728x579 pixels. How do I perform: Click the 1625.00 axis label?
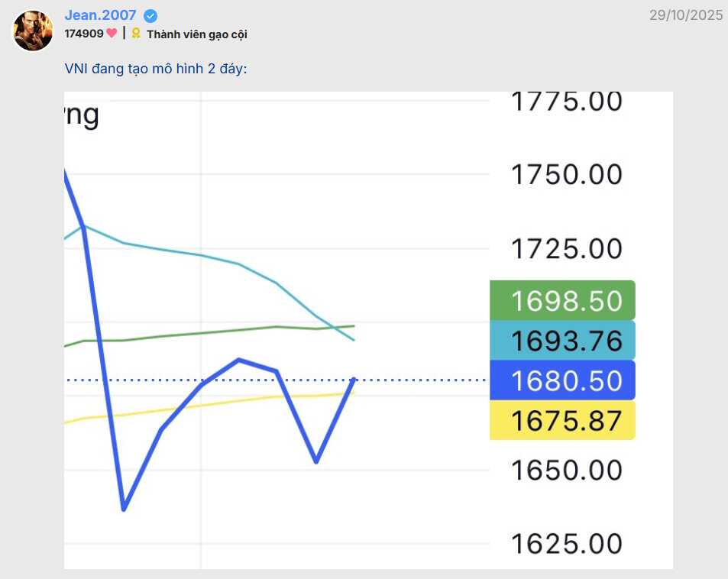[566, 544]
